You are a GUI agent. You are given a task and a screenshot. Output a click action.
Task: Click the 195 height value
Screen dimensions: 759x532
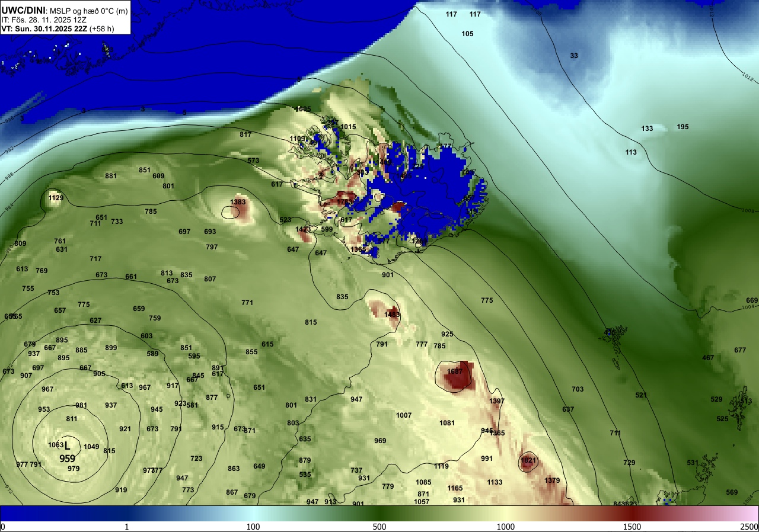pos(683,127)
